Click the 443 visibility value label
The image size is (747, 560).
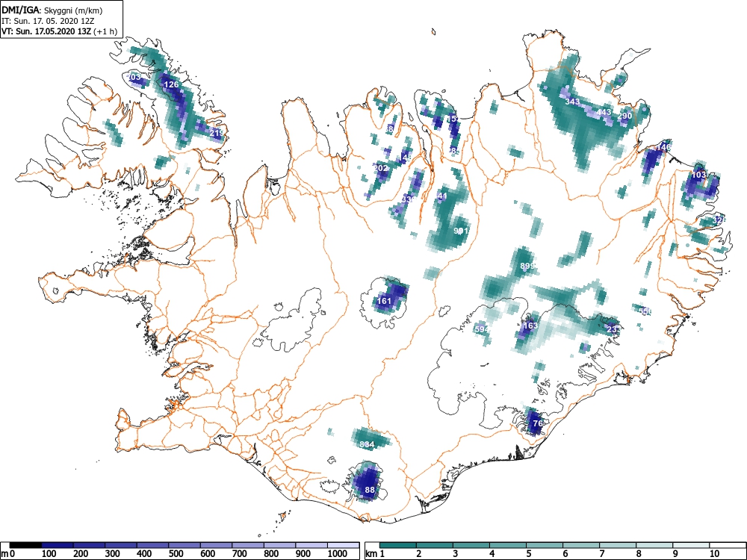point(604,113)
